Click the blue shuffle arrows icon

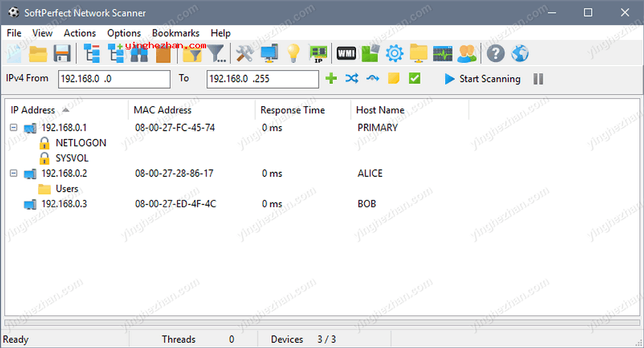click(352, 78)
